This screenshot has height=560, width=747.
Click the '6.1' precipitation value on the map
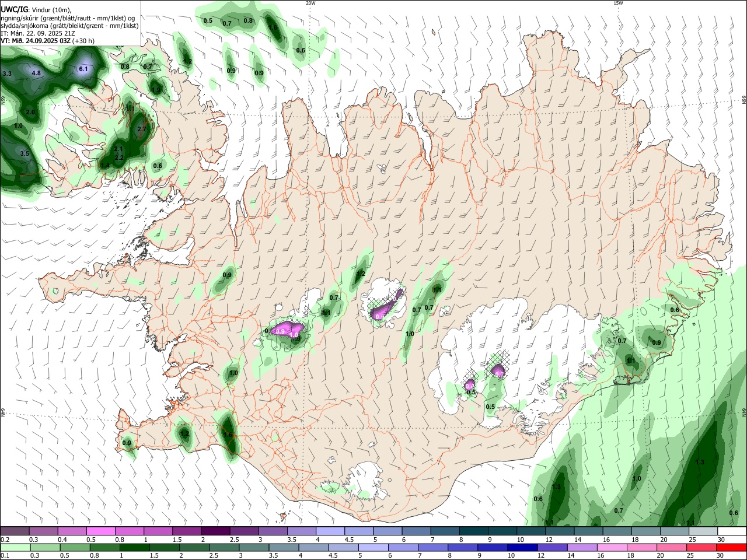[83, 69]
